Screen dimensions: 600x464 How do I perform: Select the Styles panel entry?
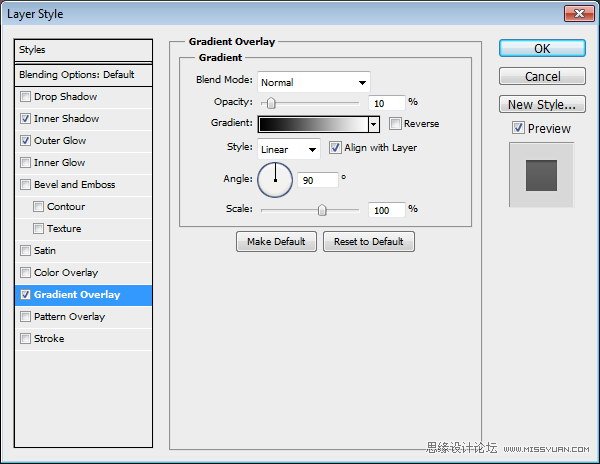pos(83,50)
